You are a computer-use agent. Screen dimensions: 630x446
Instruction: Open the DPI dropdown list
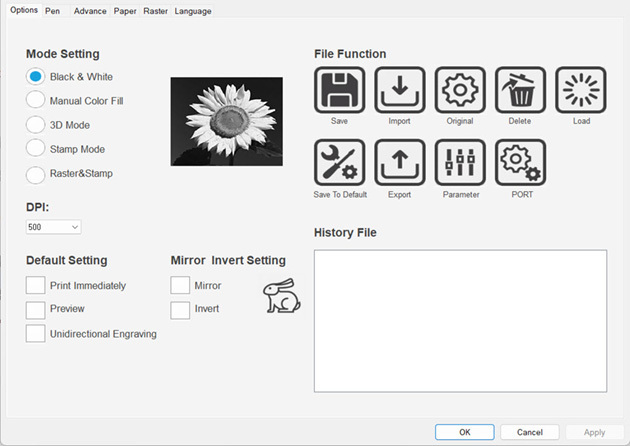pos(54,227)
